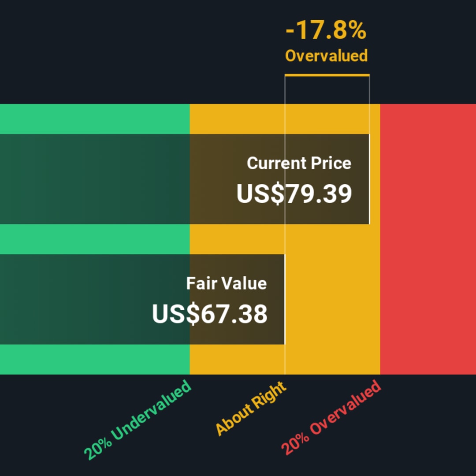Click the Fair Value label text

(x=227, y=283)
